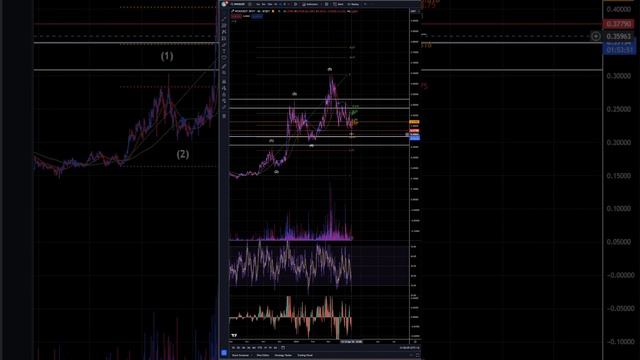Open the Indicators button in top toolbar
Viewport: 640px width, 360px height.
click(x=310, y=4)
